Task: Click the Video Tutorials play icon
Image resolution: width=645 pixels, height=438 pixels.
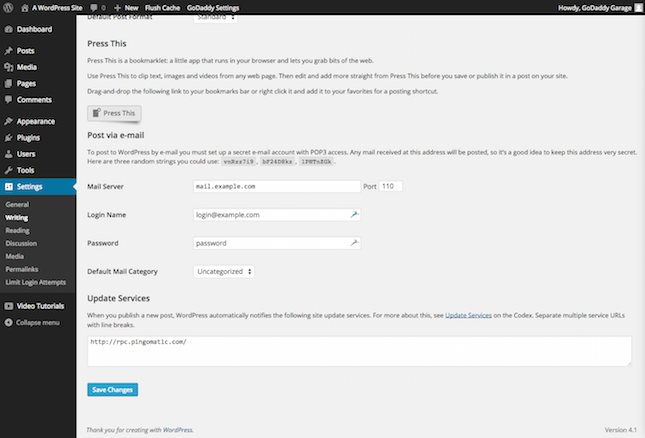Action: pyautogui.click(x=9, y=306)
